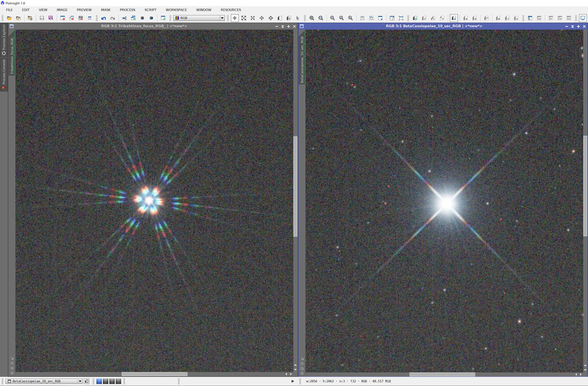Viewport: 588px width, 386px height.
Task: Click the Redo arrow icon
Action: (x=112, y=18)
